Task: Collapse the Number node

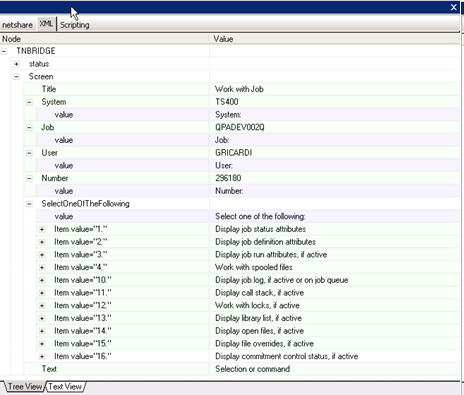Action: click(x=29, y=178)
